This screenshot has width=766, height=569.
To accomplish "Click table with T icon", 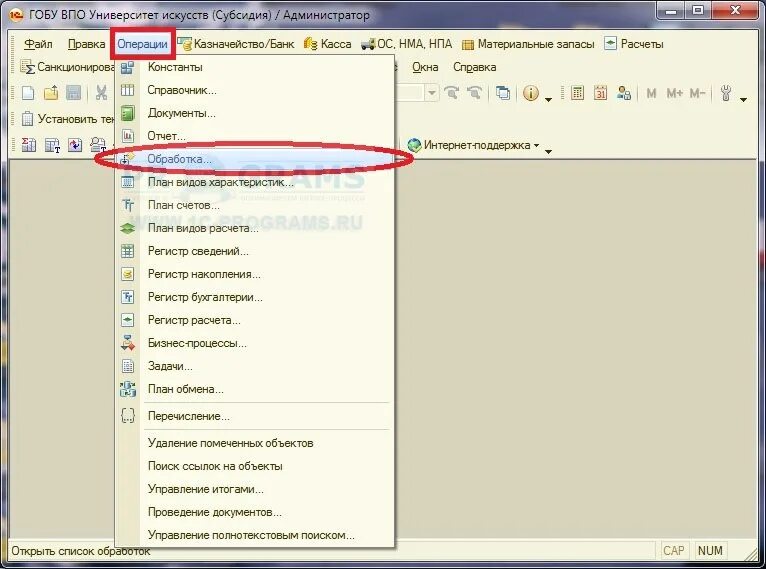I will [52, 145].
